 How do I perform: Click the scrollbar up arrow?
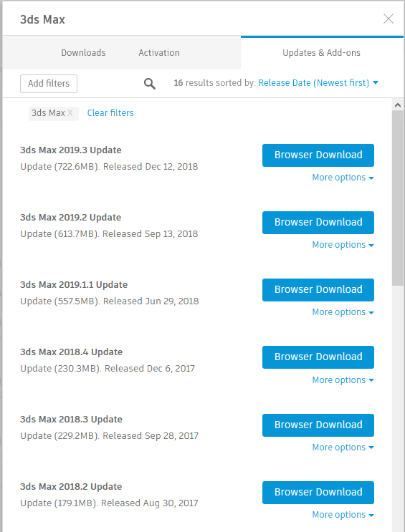click(x=398, y=105)
